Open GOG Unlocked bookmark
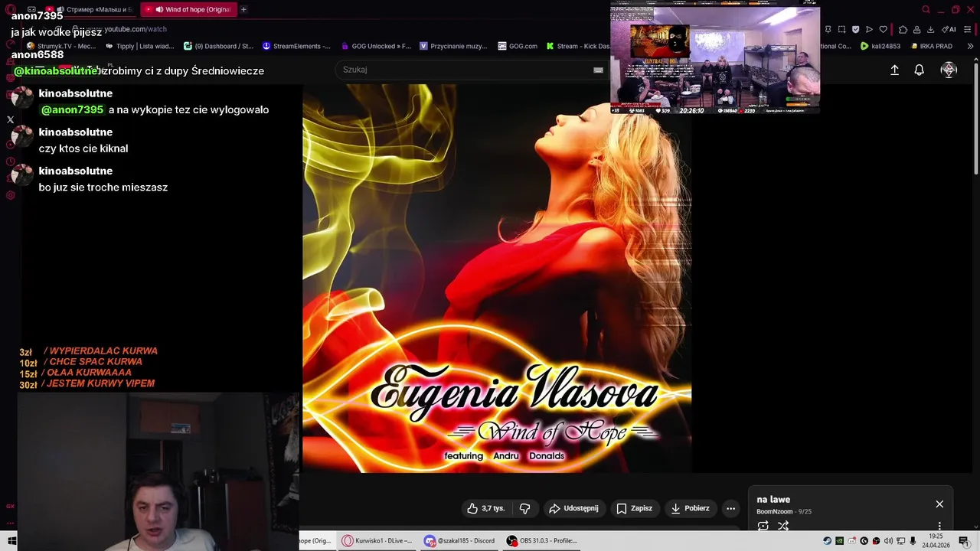This screenshot has height=551, width=980. pos(375,46)
